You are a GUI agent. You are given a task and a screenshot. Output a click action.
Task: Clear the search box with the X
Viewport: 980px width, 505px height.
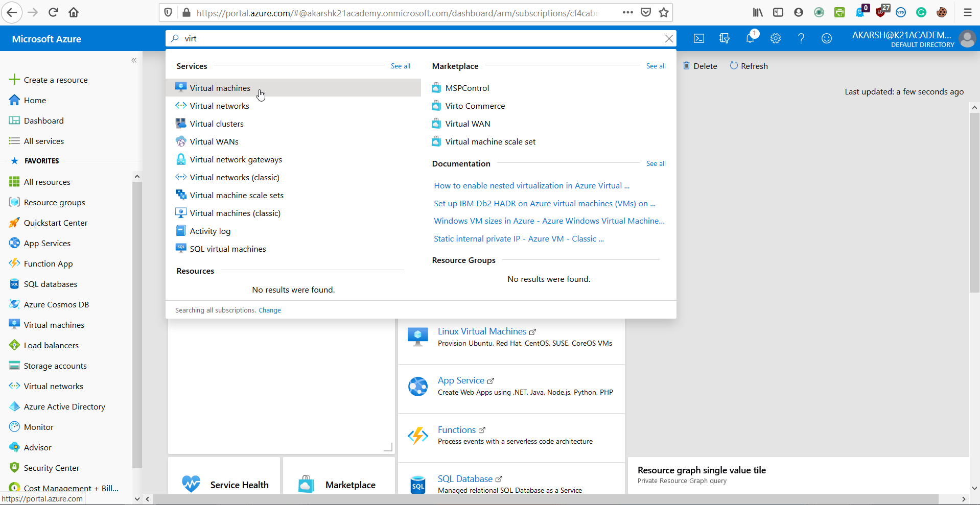pyautogui.click(x=668, y=38)
